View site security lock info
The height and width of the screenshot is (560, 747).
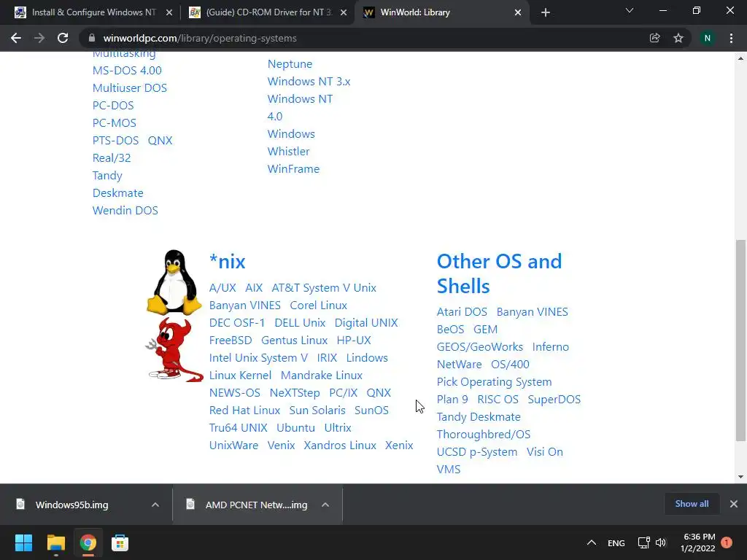92,38
